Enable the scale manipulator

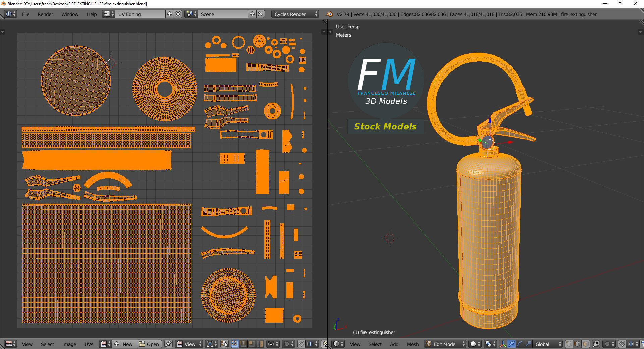pyautogui.click(x=528, y=344)
